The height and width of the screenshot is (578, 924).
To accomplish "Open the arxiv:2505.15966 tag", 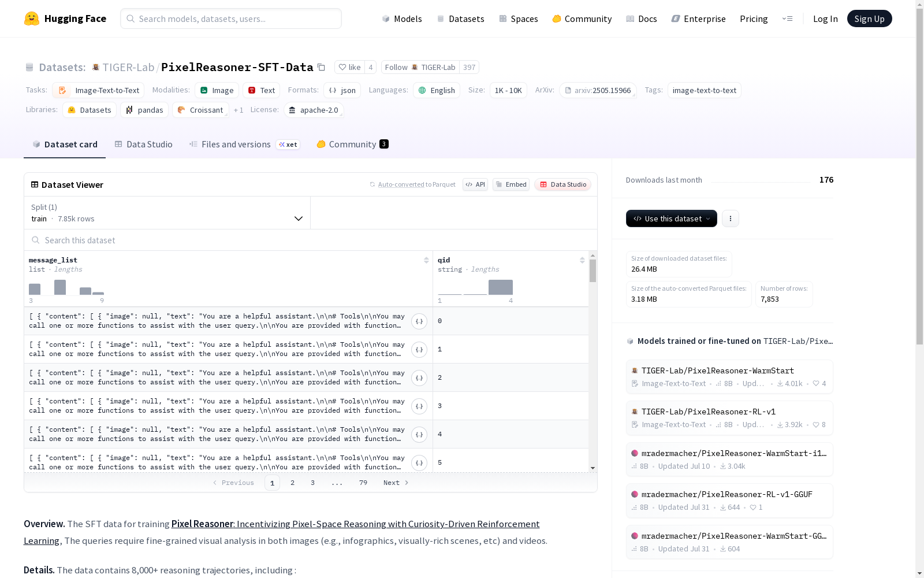I will [x=598, y=91].
